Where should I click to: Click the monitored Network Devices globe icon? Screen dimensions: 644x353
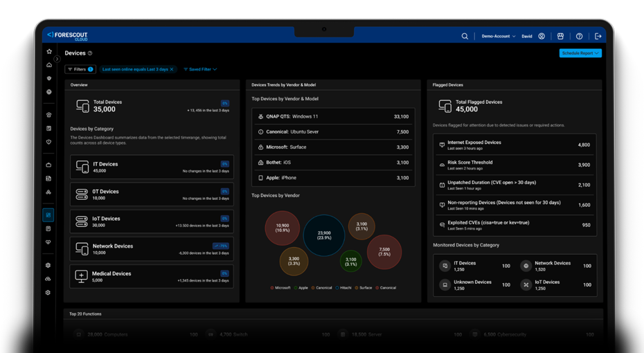526,266
